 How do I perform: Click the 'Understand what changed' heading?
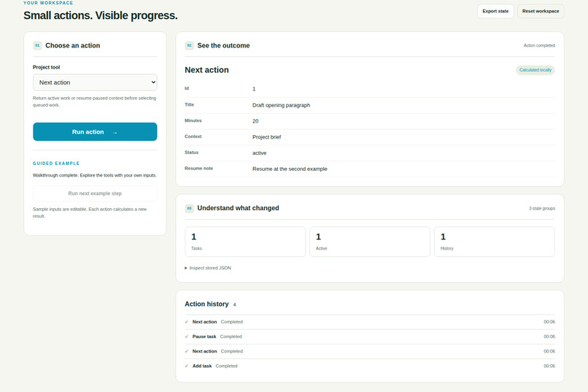click(x=238, y=208)
